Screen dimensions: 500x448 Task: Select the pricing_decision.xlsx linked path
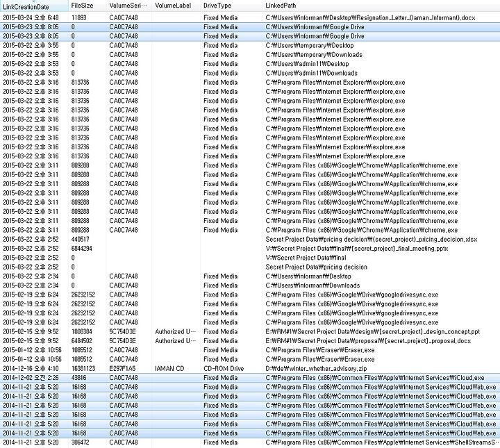pos(371,240)
